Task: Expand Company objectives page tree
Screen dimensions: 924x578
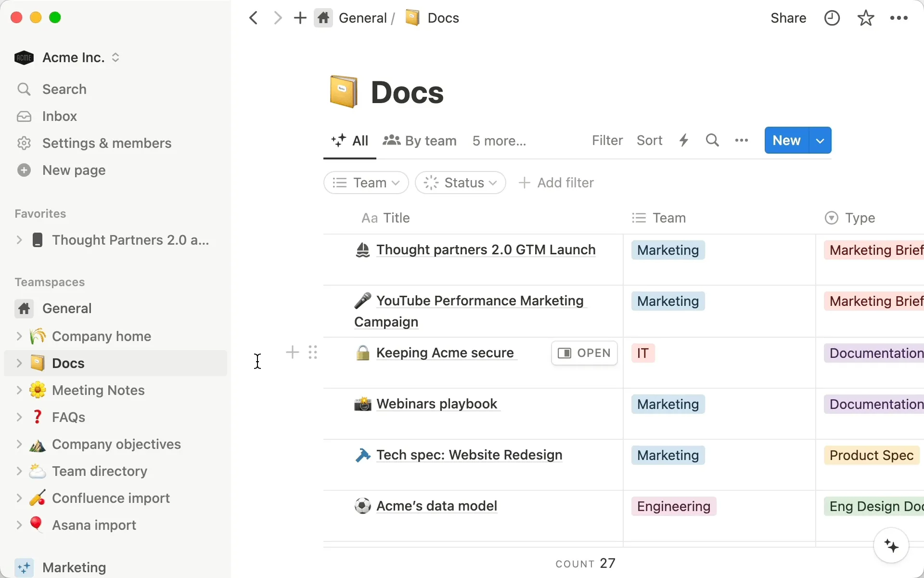Action: [x=19, y=444]
